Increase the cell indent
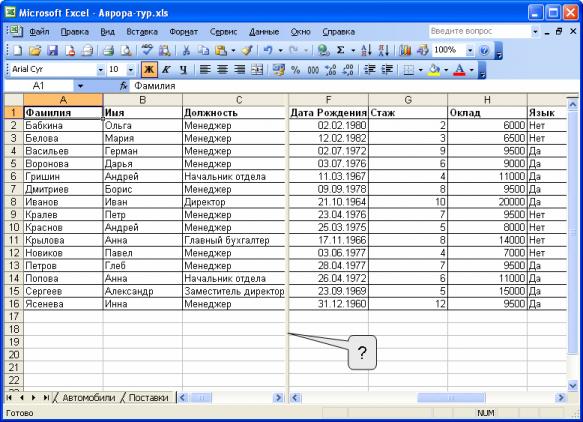 [x=387, y=70]
